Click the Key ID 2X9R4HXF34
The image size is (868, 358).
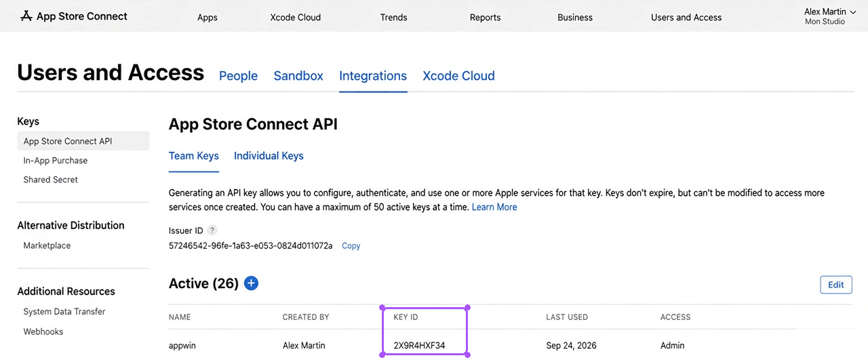pyautogui.click(x=419, y=346)
